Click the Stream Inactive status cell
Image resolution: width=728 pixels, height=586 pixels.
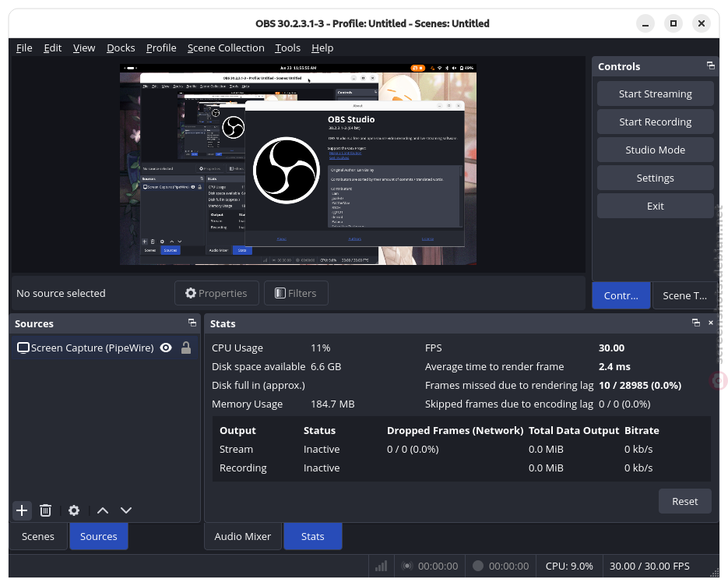point(322,450)
